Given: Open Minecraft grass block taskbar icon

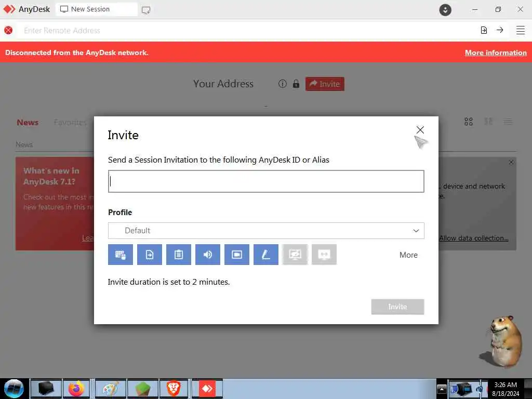Looking at the screenshot, I should [143, 389].
